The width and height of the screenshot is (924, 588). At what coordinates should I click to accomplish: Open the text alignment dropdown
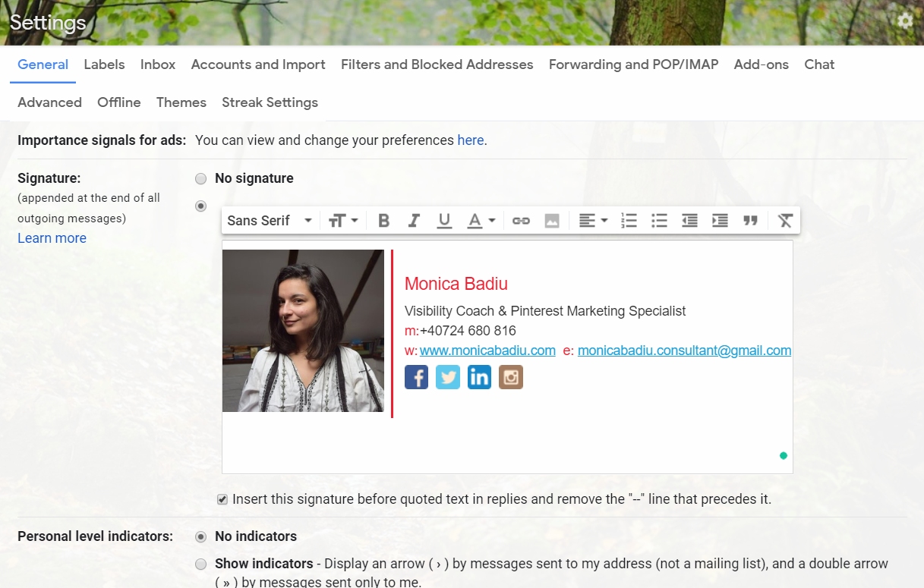tap(593, 221)
